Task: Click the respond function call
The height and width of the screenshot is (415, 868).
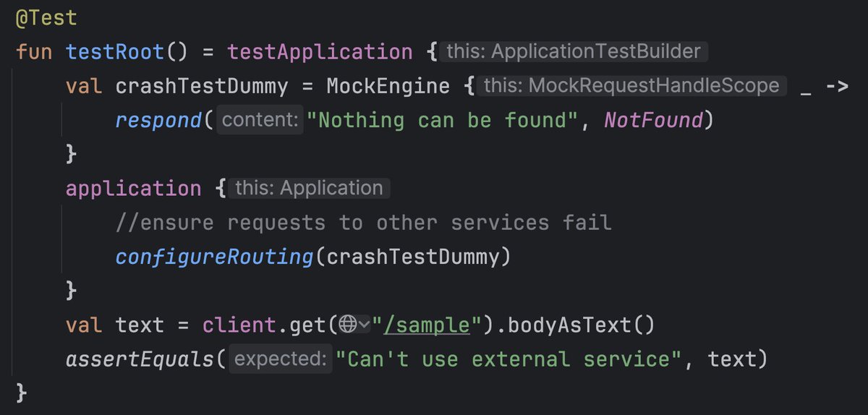Action: point(158,119)
